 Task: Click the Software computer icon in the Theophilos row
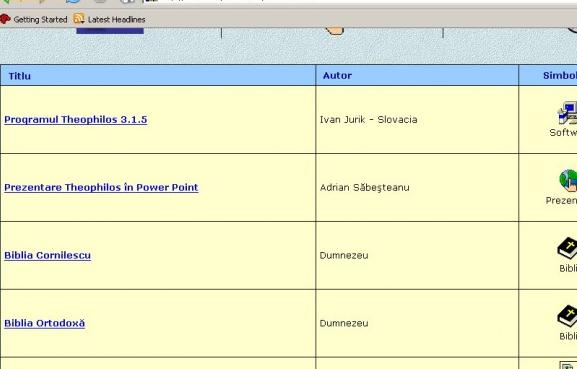tap(567, 113)
